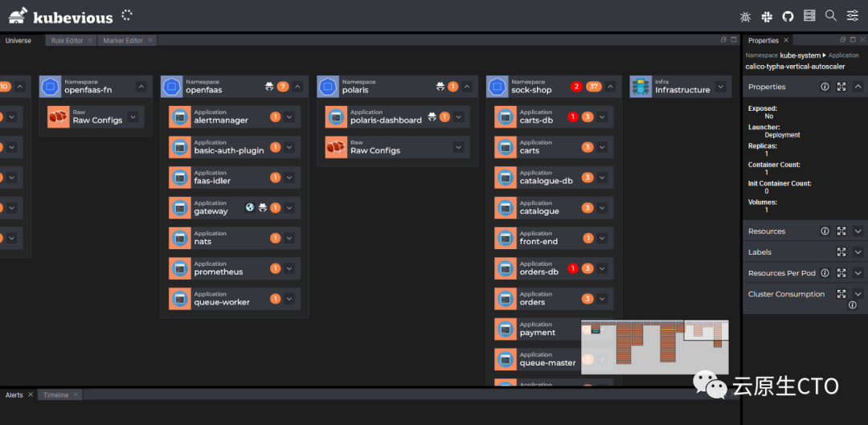Screen dimensions: 868x425
Task: Expand the carts-db application
Action: [x=602, y=116]
